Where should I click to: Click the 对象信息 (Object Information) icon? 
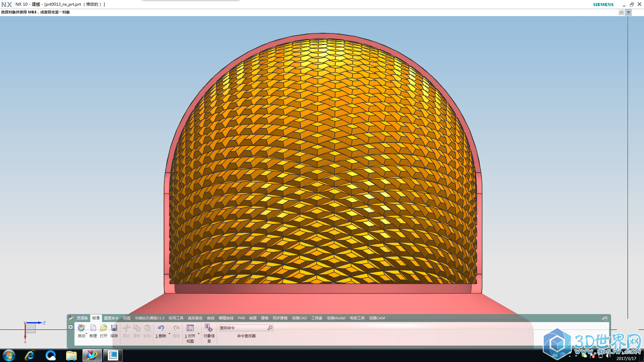(x=209, y=328)
